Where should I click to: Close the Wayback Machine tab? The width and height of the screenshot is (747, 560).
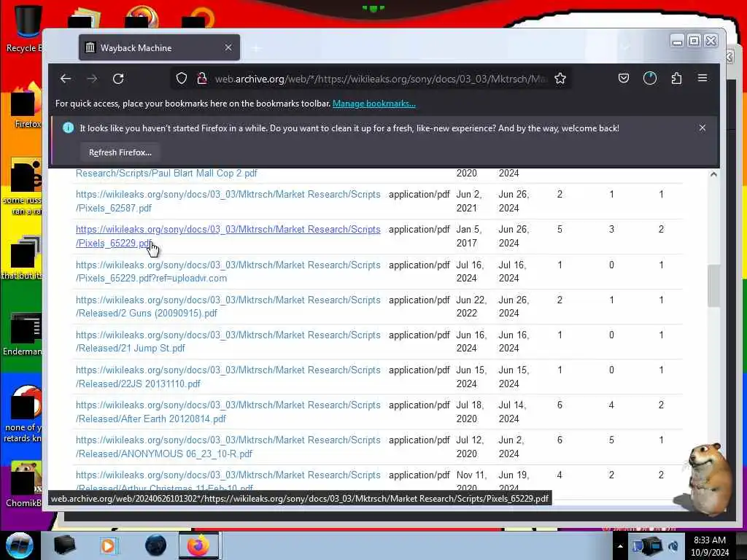point(228,47)
